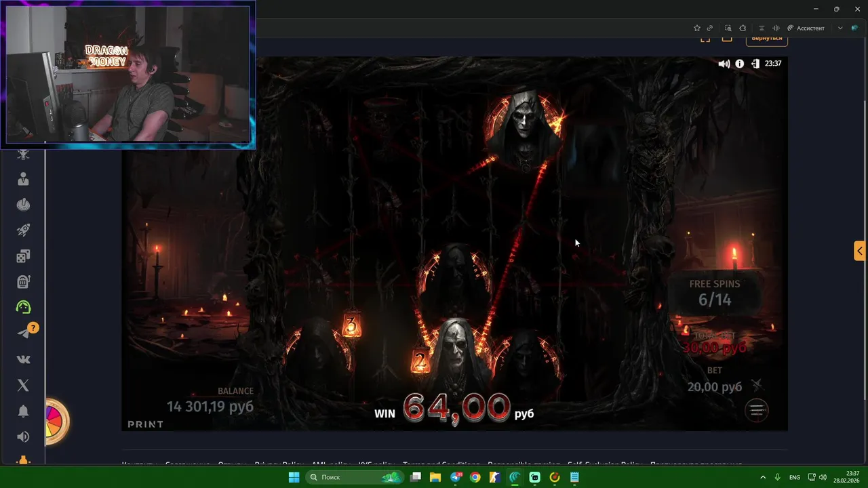The width and height of the screenshot is (868, 488).
Task: Open the browser profile avatar
Action: click(854, 28)
